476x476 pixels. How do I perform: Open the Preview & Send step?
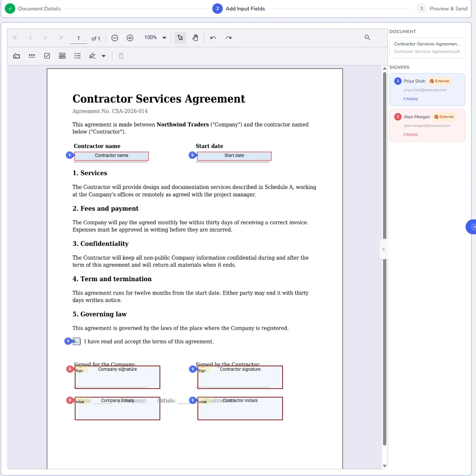(442, 9)
